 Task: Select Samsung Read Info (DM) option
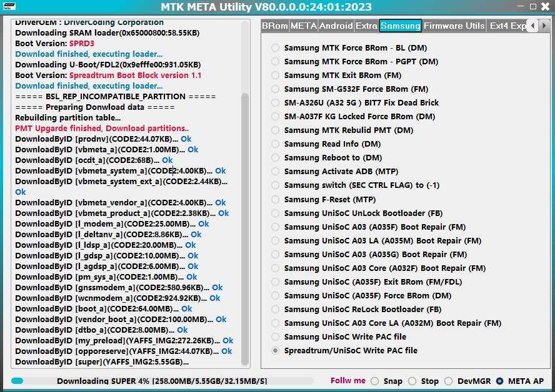[x=276, y=144]
